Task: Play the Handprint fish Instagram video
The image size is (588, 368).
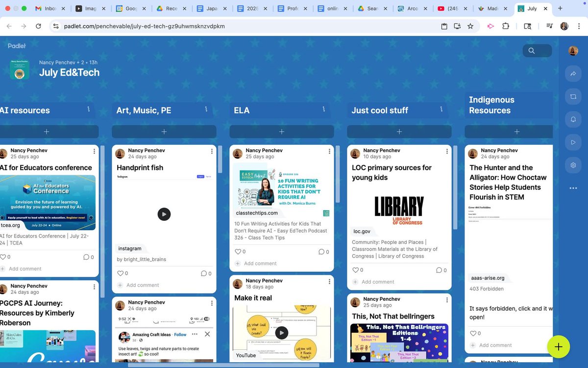Action: click(x=164, y=214)
